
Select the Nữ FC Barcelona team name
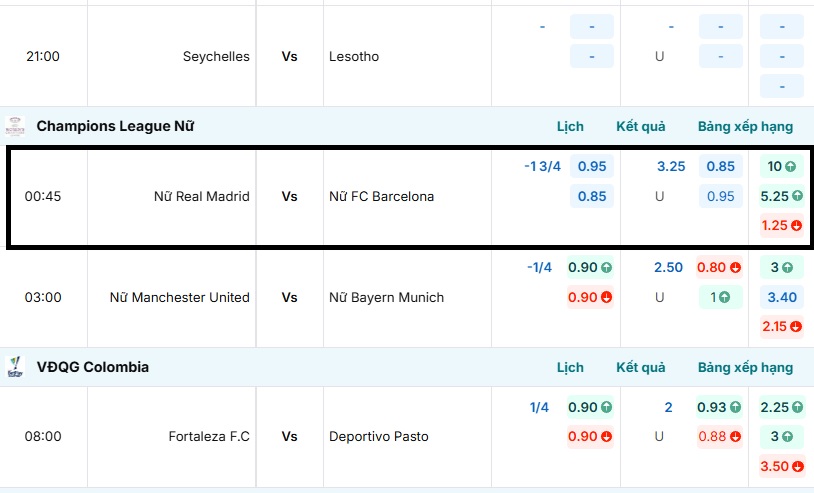382,197
